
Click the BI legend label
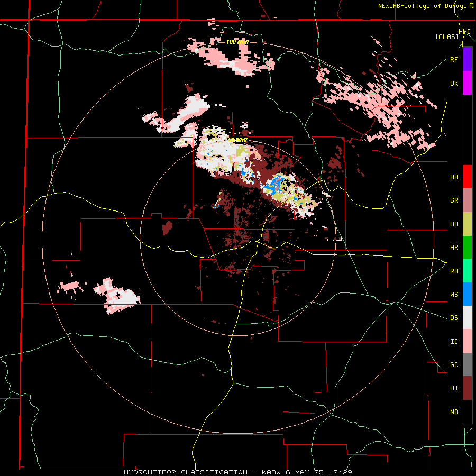(454, 388)
